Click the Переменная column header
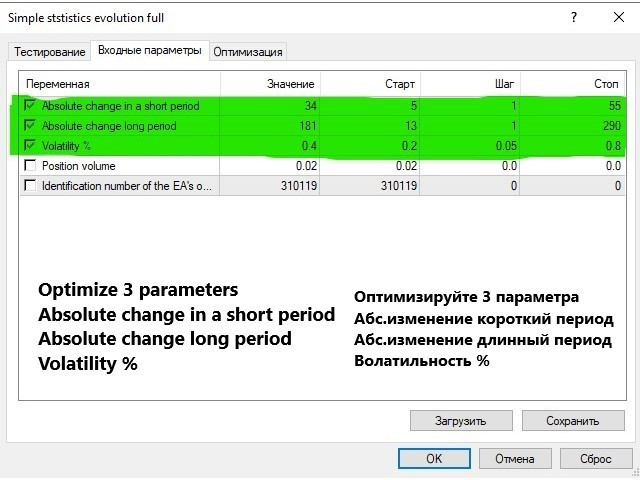The image size is (640, 480). pos(58,84)
